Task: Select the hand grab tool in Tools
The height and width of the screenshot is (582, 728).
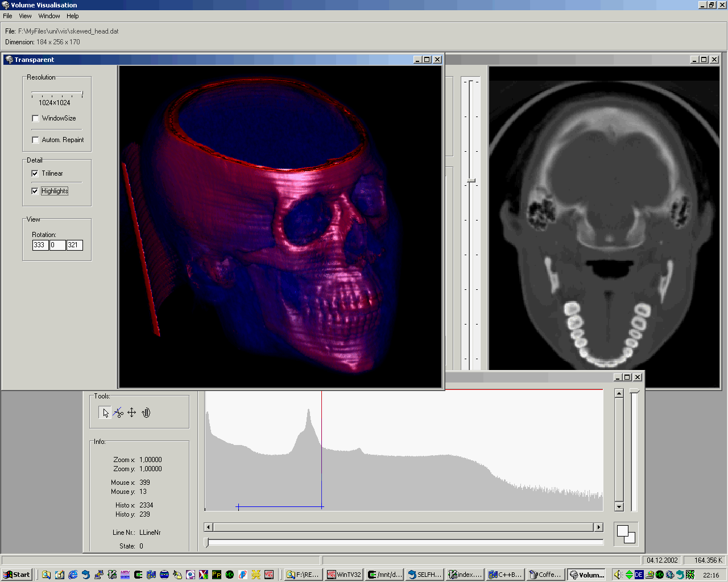Action: [146, 413]
